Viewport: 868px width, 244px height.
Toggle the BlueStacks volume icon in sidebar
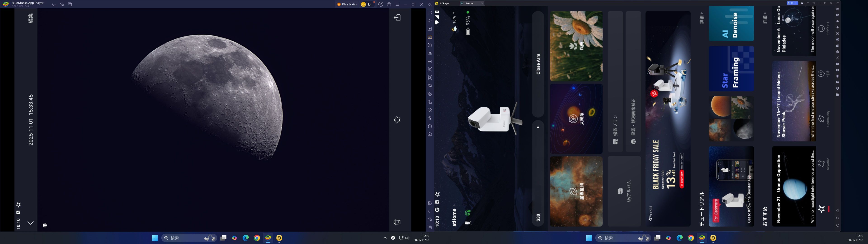(430, 21)
